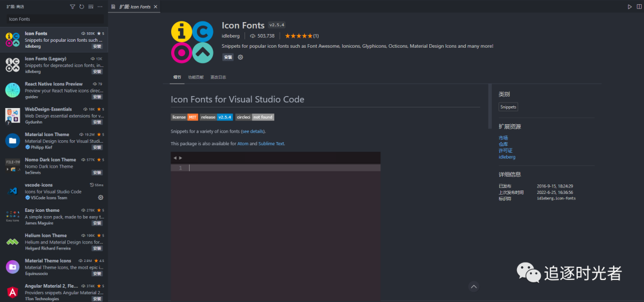Open manage gear for vscode-icons
This screenshot has width=644, height=302.
coord(101,198)
